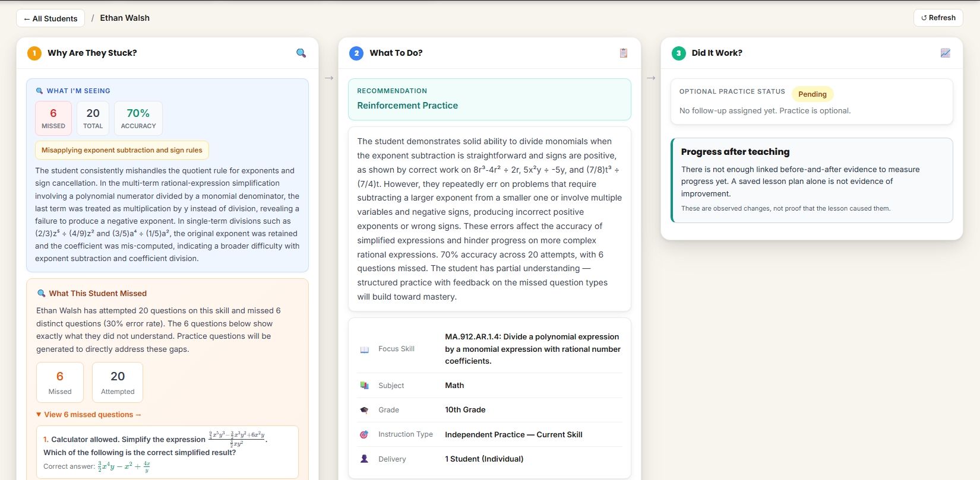Click the 6 Missed card under What This Student Missed
The width and height of the screenshot is (980, 480).
60,383
